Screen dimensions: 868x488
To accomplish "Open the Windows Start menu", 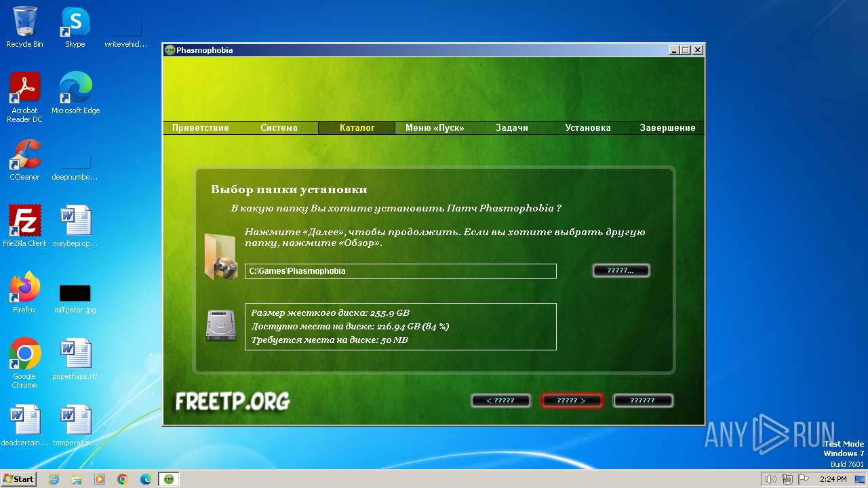I will (x=18, y=479).
